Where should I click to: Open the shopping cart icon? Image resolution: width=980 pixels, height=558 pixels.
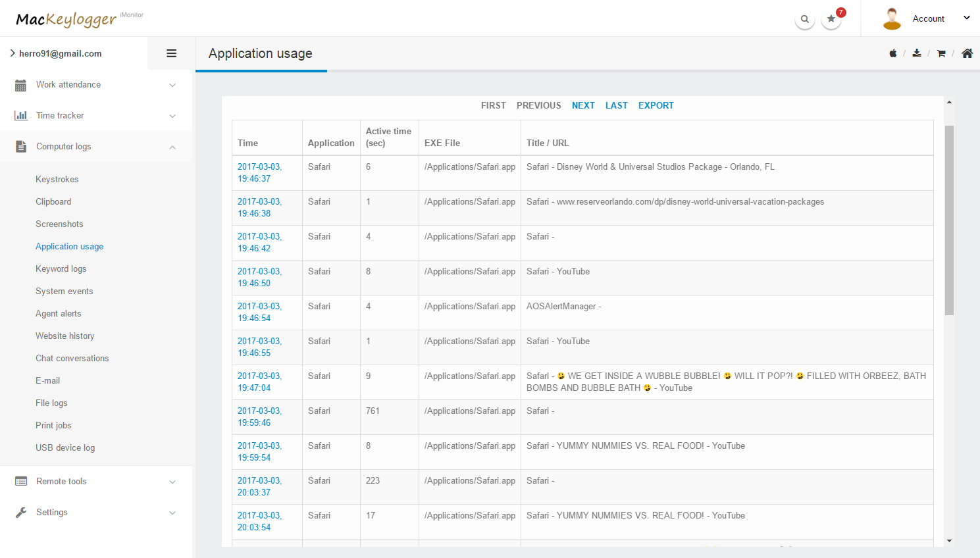(x=941, y=53)
